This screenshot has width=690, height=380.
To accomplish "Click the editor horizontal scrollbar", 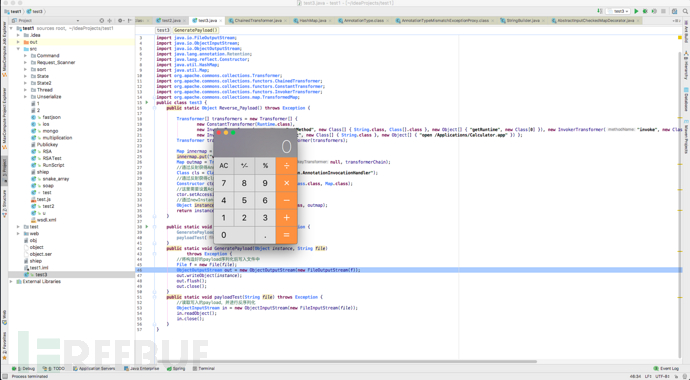I will point(348,362).
